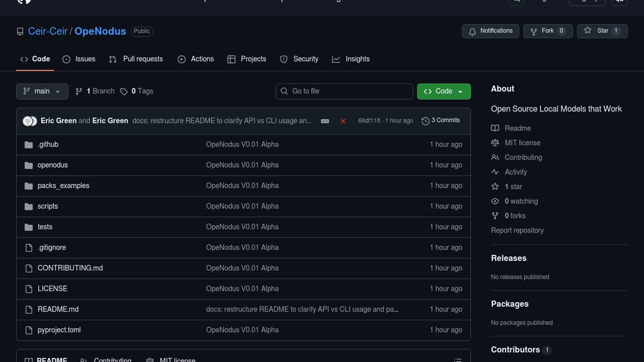Fork the OpeNodus repository
This screenshot has height=362, width=644.
(548, 31)
